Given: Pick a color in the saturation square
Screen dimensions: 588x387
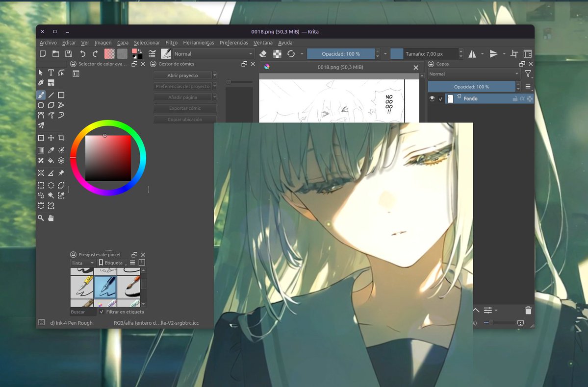Looking at the screenshot, I should [x=108, y=158].
